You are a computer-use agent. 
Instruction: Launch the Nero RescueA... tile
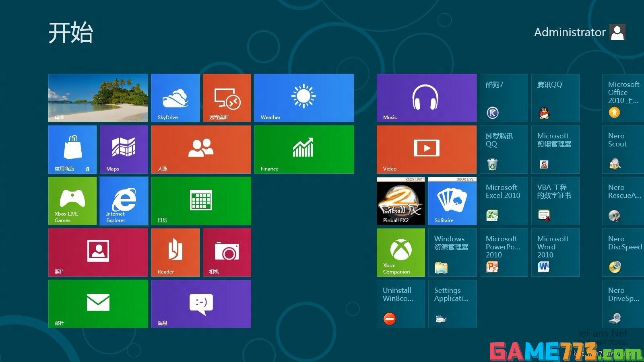[x=623, y=201]
